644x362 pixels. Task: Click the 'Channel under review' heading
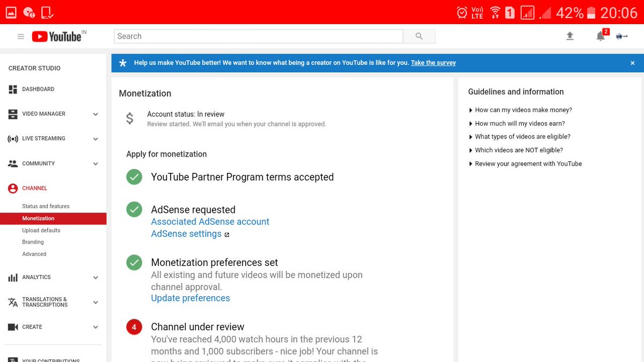[197, 327]
